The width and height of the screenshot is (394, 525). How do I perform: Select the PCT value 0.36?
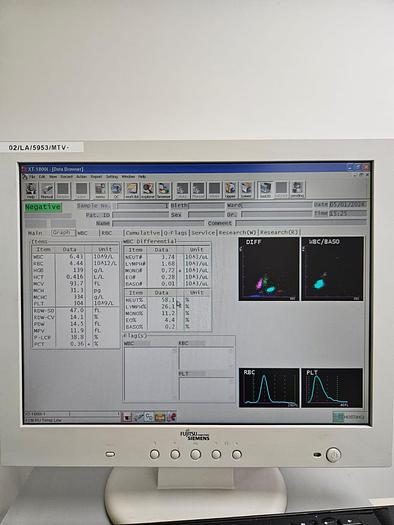77,344
